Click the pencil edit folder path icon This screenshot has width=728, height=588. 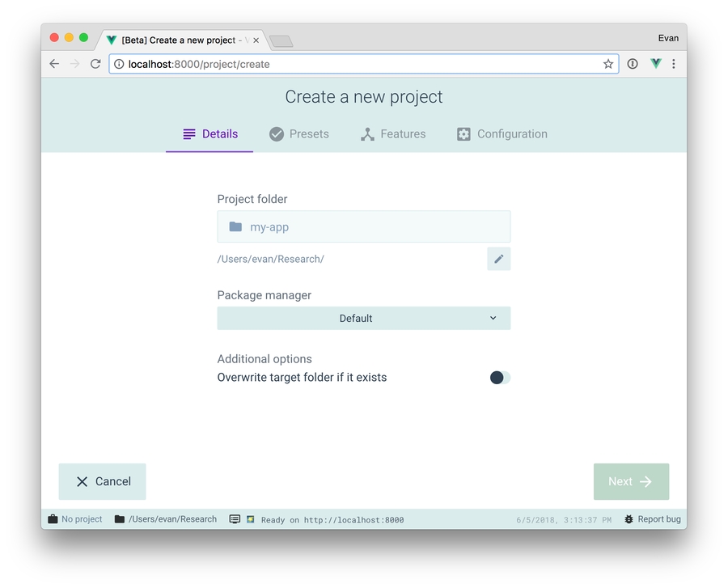tap(499, 259)
